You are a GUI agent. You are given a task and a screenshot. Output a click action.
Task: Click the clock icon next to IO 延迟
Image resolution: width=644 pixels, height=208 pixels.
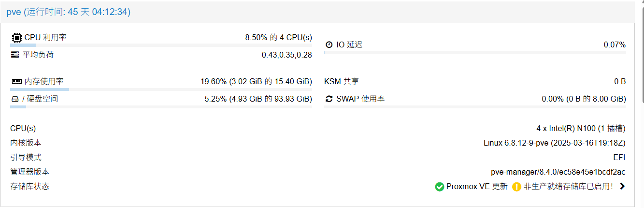click(x=329, y=45)
